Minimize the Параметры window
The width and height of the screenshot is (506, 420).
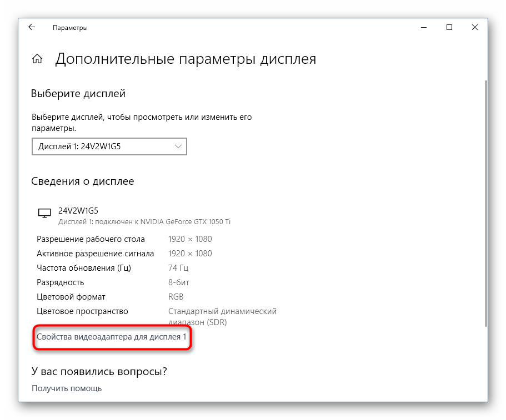[x=424, y=27]
